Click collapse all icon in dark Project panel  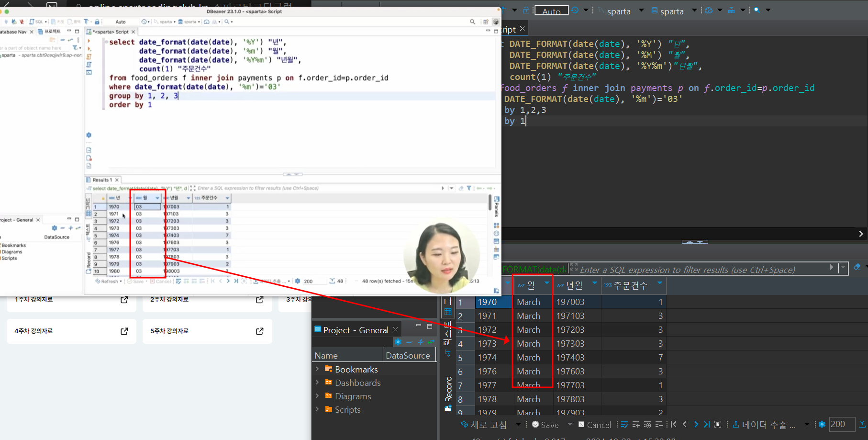pos(409,342)
